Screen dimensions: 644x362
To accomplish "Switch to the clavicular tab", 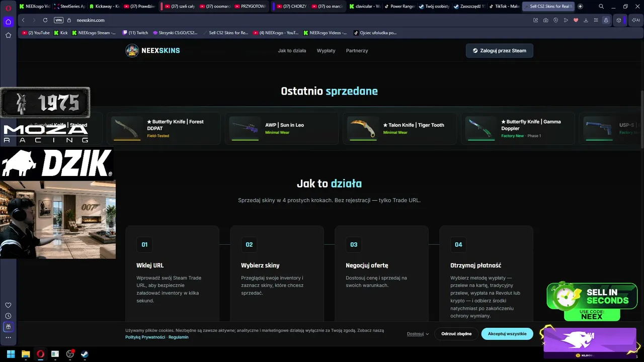I will tap(364, 7).
